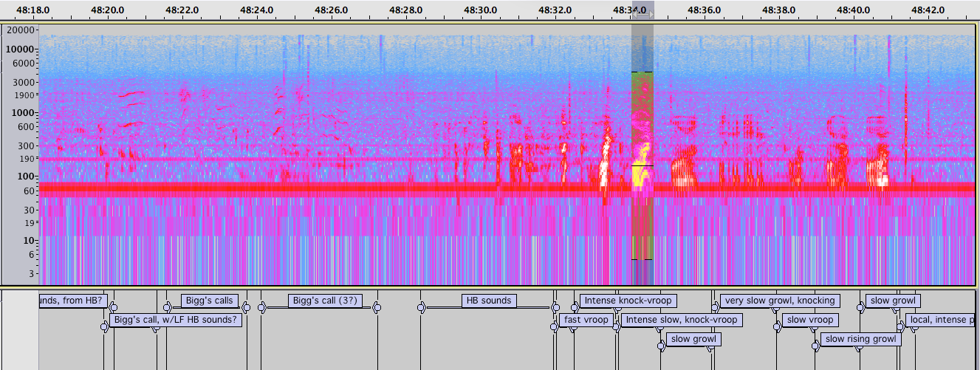Click circle handle beside "slow rising growl"
Viewport: 980px width, 370px height.
pyautogui.click(x=815, y=346)
